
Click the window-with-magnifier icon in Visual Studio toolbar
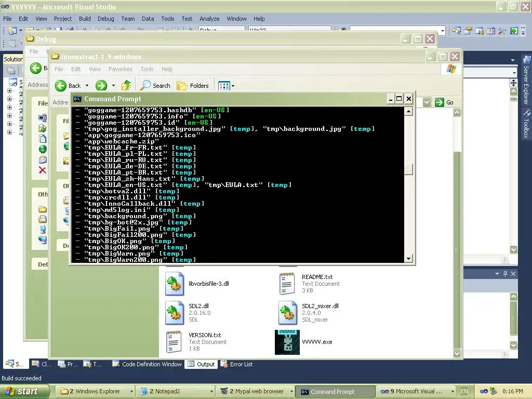tap(457, 31)
